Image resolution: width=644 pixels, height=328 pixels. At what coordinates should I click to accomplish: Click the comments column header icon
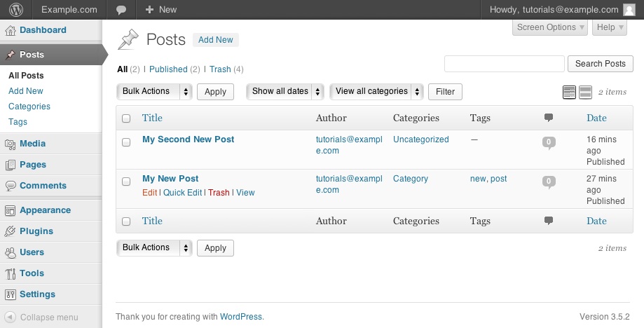549,118
